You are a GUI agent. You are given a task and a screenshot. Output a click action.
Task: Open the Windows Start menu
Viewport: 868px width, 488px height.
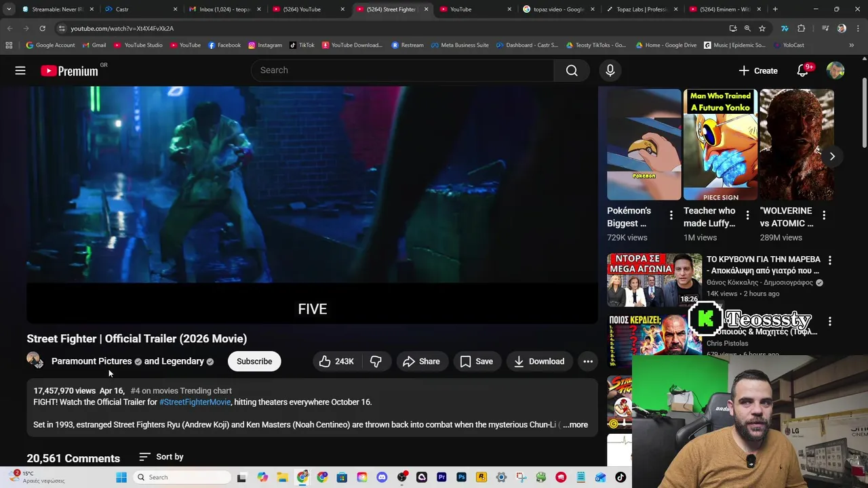[121, 477]
